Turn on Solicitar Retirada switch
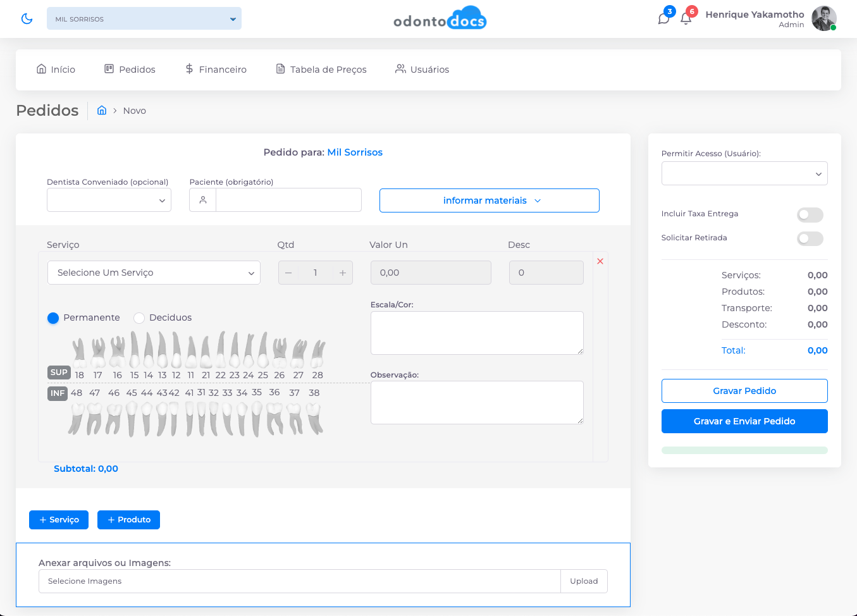Viewport: 857px width, 616px height. point(810,239)
